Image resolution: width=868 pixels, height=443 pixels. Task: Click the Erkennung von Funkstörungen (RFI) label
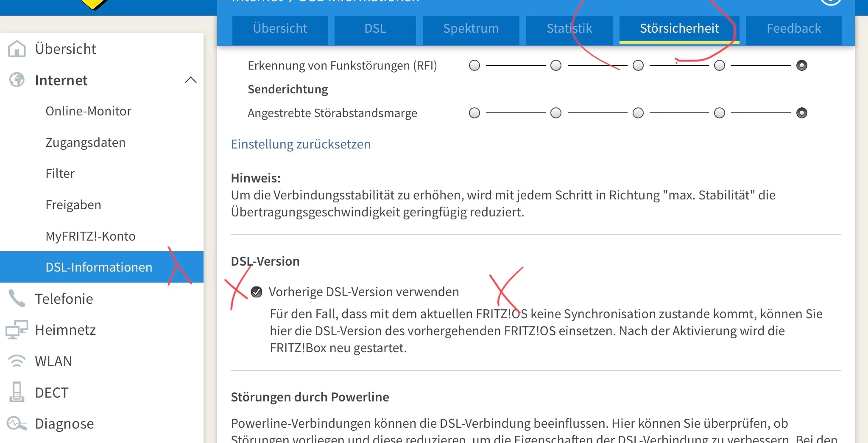342,66
